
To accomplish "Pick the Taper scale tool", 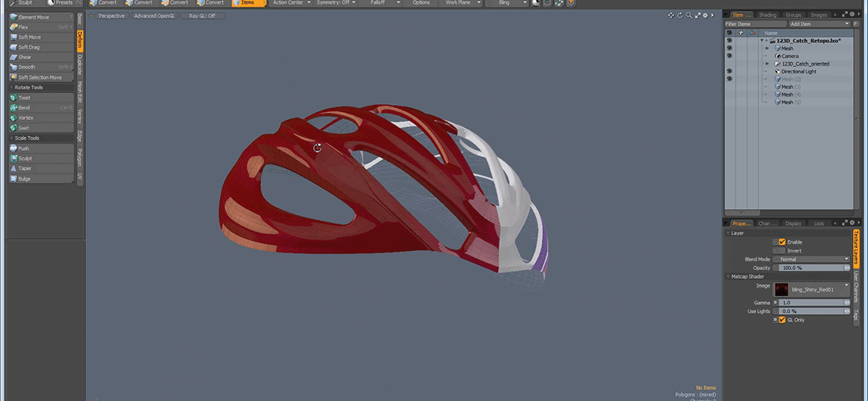I will click(x=24, y=168).
